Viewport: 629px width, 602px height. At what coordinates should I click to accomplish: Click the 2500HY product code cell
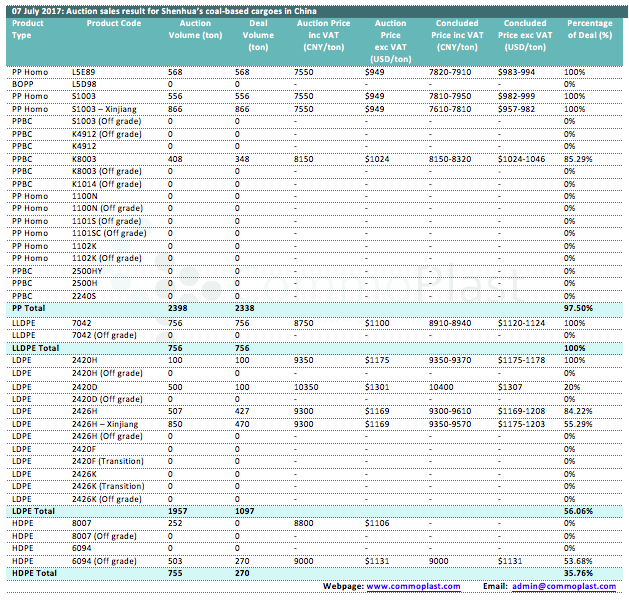click(x=88, y=270)
